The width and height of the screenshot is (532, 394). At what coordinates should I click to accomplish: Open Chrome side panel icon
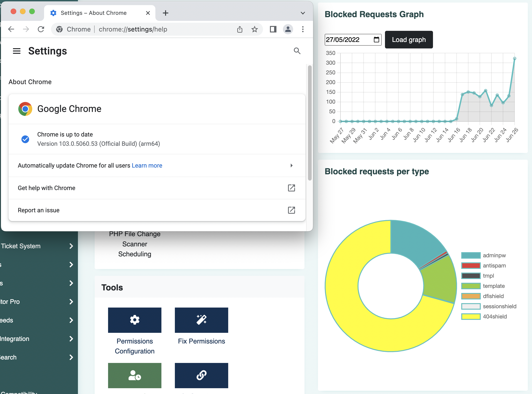pyautogui.click(x=273, y=29)
